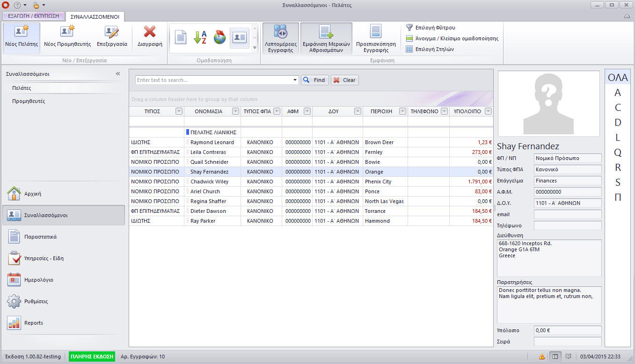Click the Find button
Viewport: 635px width, 364px height.
pos(315,80)
